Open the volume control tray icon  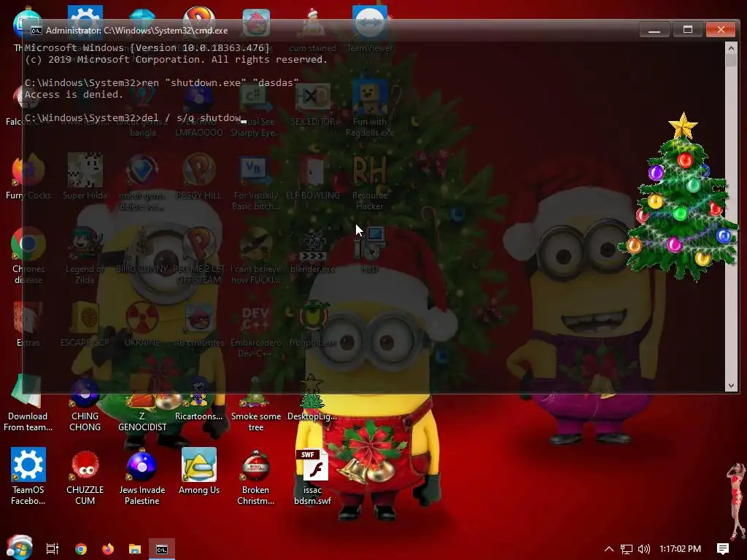pos(644,549)
